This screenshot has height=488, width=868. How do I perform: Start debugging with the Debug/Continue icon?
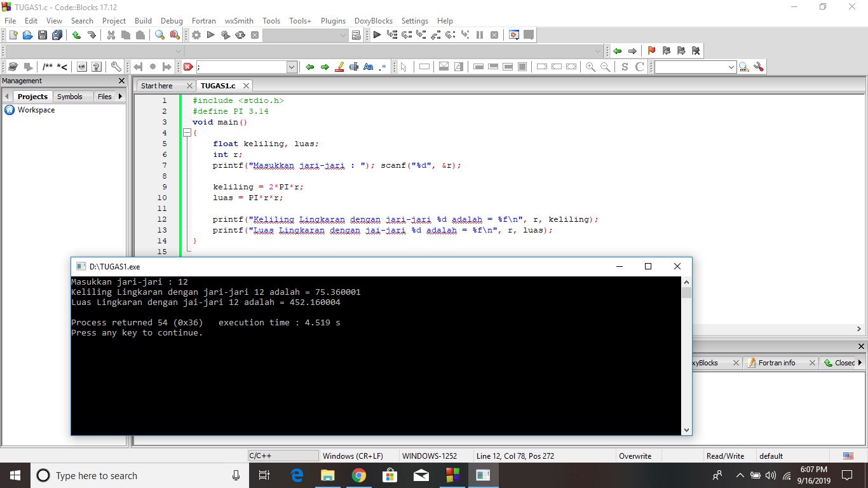[x=377, y=35]
